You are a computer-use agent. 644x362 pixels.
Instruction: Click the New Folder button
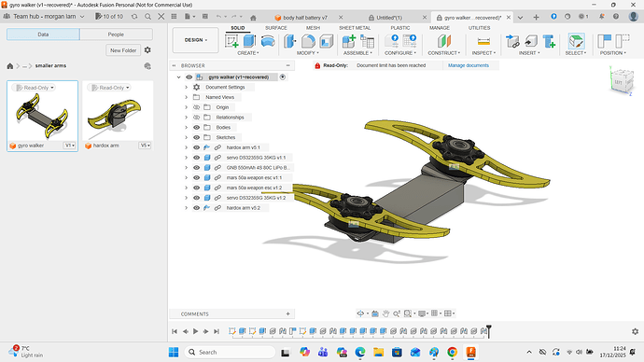[123, 50]
